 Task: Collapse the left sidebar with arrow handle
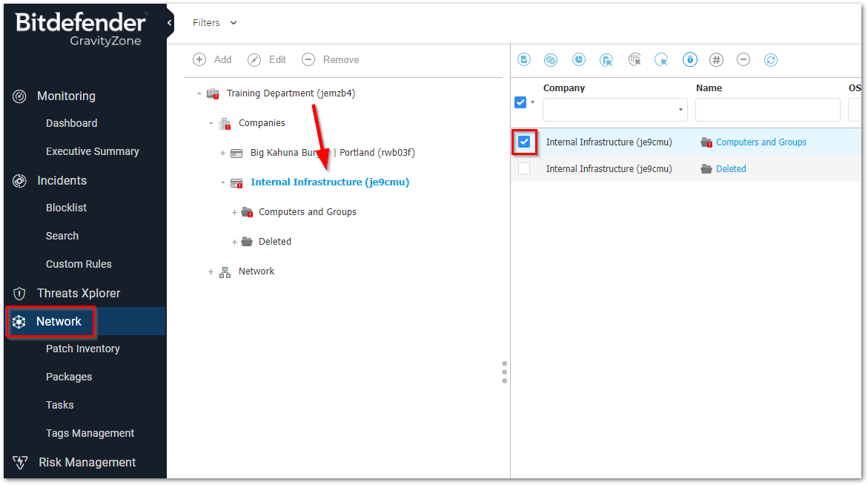(x=170, y=23)
